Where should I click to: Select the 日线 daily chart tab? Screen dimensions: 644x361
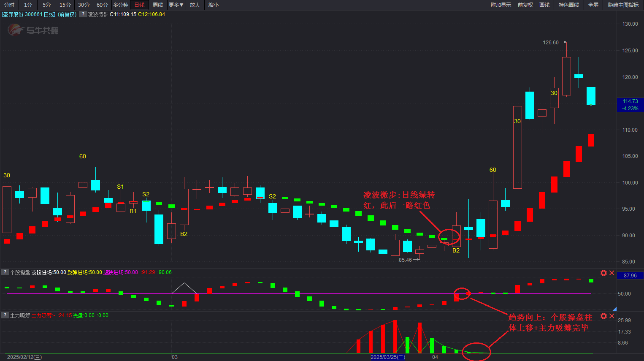pyautogui.click(x=139, y=5)
